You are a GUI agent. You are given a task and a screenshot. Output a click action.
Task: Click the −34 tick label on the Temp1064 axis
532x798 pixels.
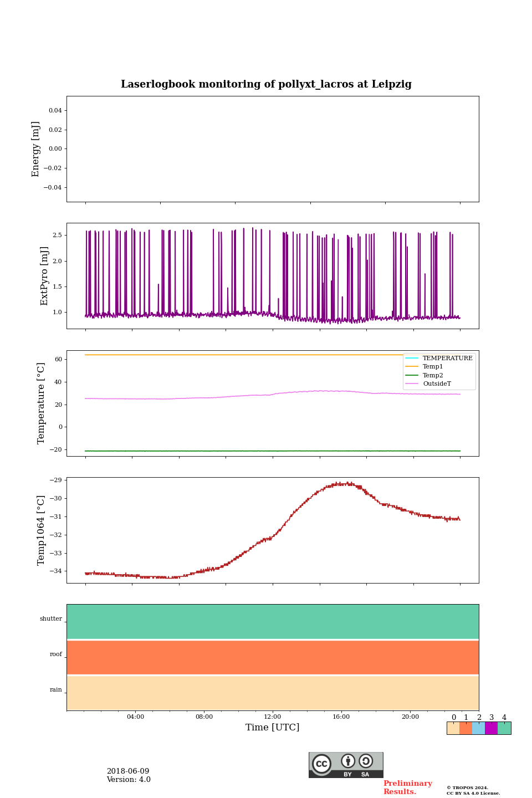click(56, 571)
